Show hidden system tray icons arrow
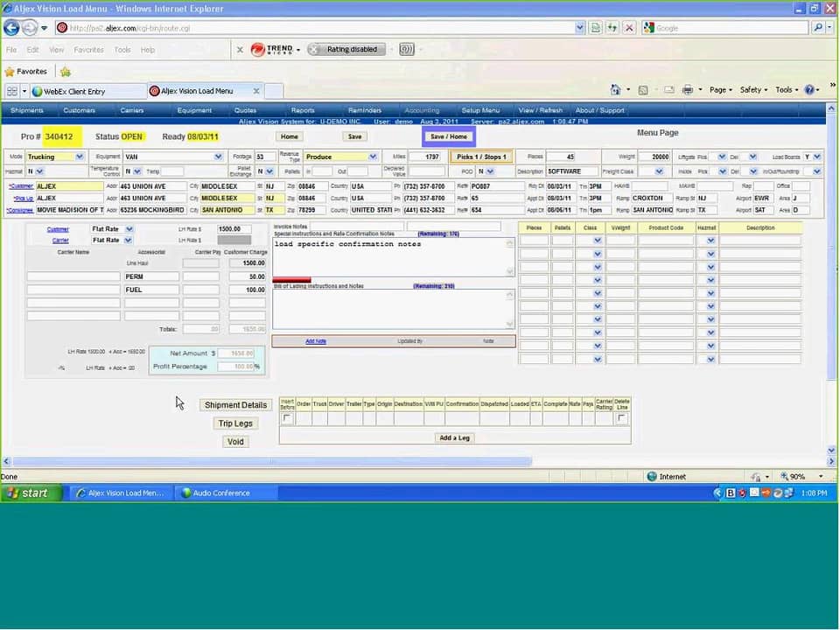This screenshot has width=840, height=630. (x=717, y=493)
